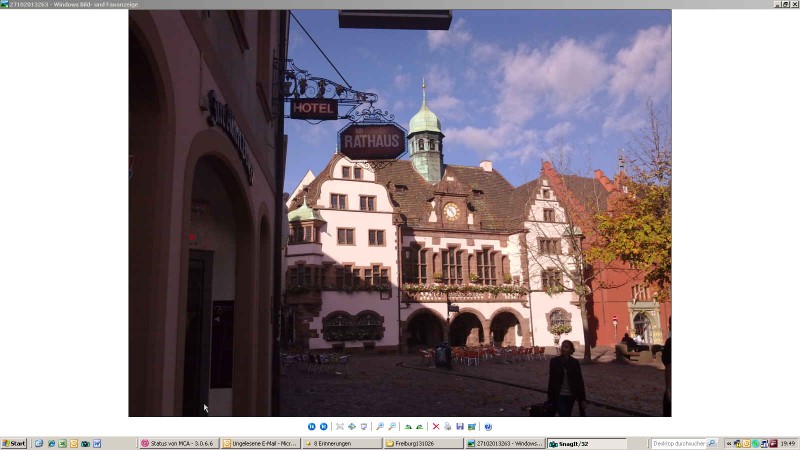The image size is (800, 450).
Task: Click the Best Fit size icon
Action: [x=340, y=426]
